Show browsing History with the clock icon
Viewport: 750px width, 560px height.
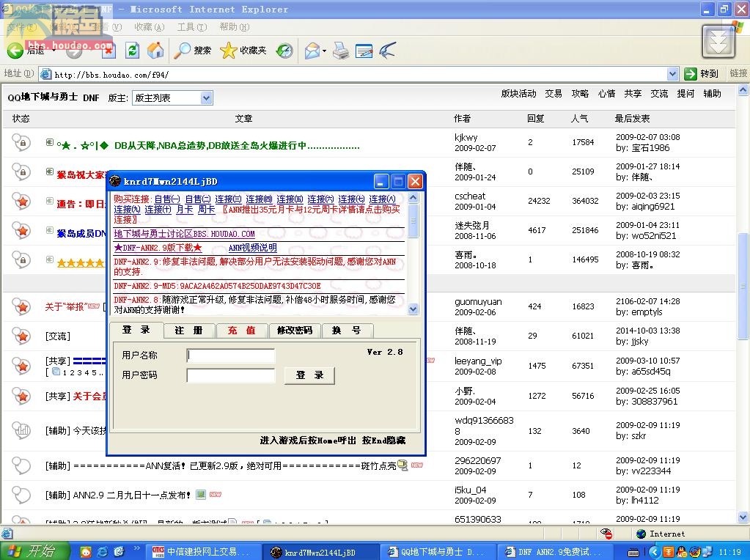point(284,51)
